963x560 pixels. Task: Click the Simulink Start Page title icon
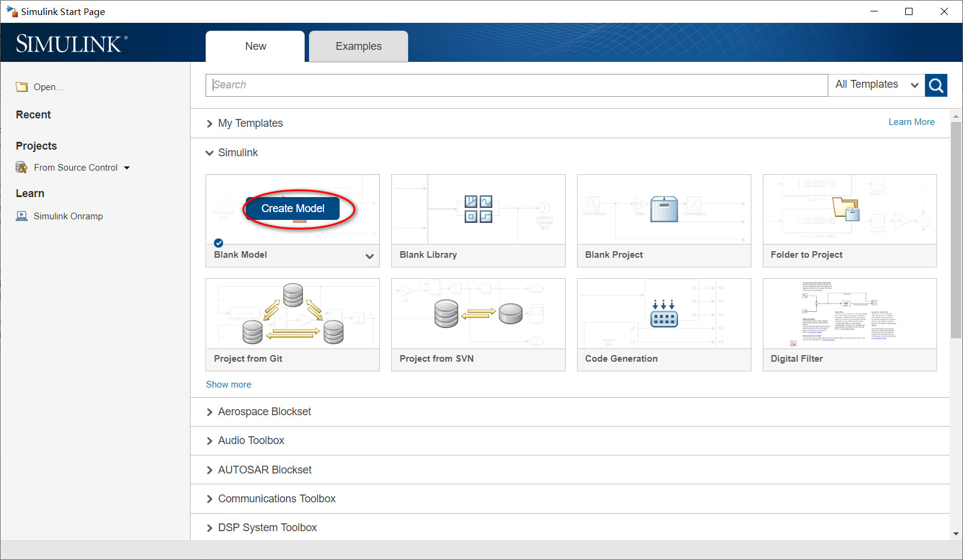click(x=12, y=11)
